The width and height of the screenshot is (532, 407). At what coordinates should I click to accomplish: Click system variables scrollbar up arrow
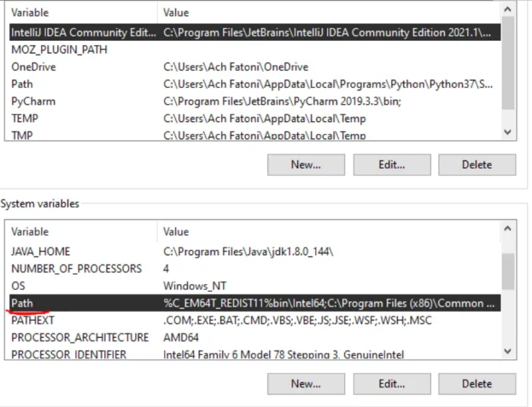508,229
